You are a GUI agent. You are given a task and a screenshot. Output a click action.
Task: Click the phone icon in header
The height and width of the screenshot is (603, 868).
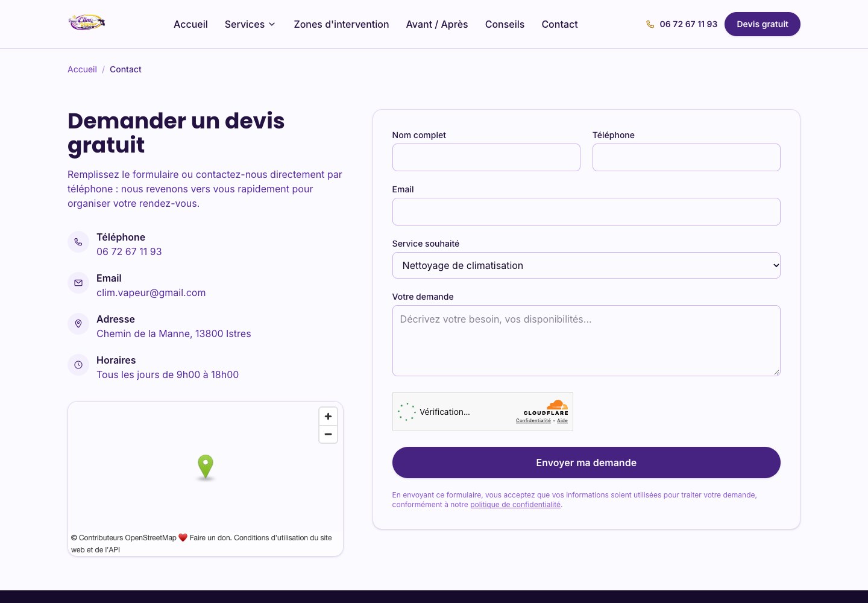pos(650,24)
